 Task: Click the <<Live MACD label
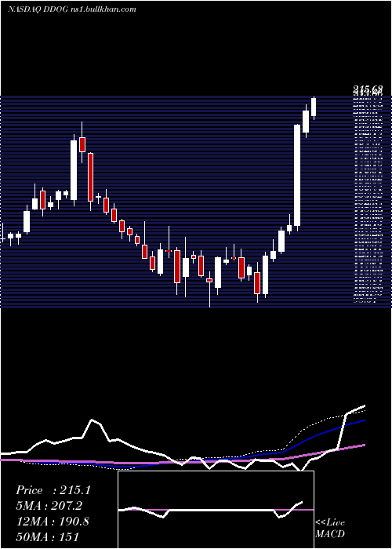(330, 528)
